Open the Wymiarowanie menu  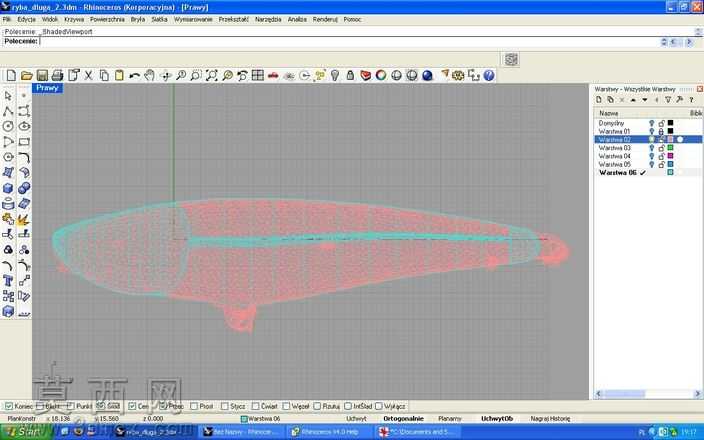click(193, 19)
